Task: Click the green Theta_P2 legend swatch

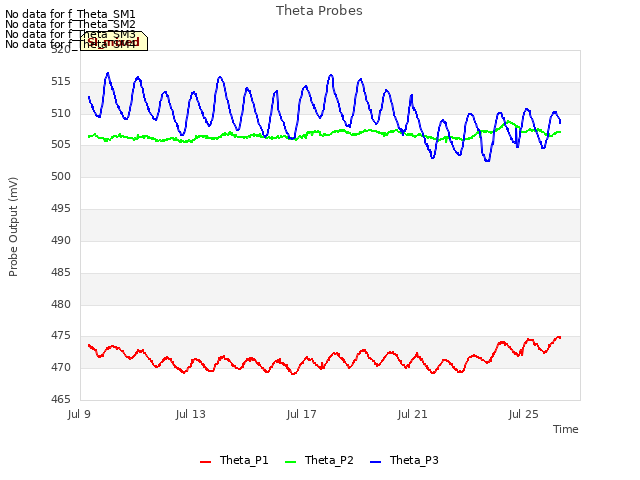Action: [290, 462]
